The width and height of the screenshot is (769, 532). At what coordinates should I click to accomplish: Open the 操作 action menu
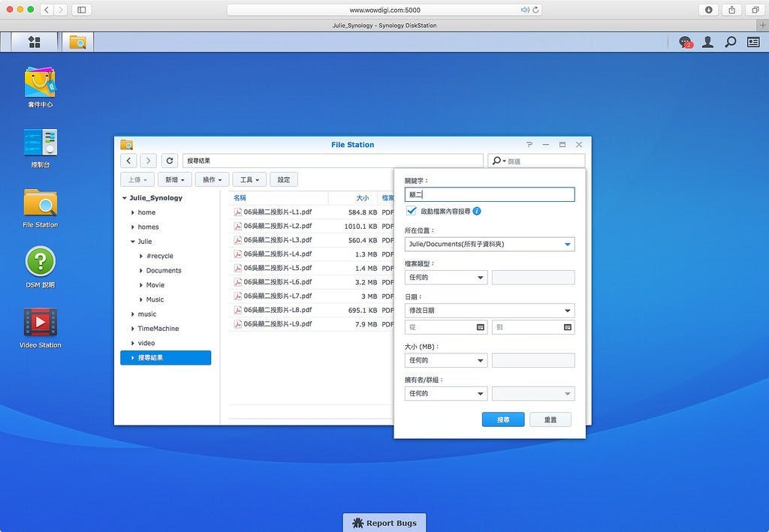point(212,180)
